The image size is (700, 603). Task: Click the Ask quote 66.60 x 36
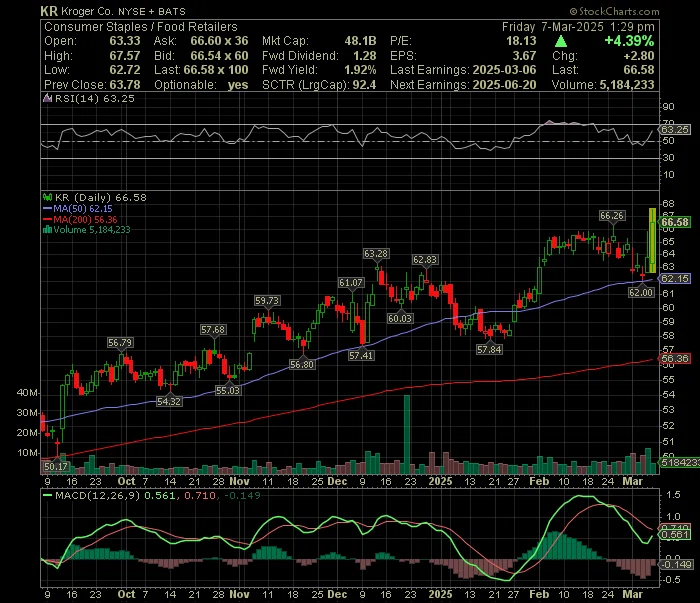click(219, 41)
